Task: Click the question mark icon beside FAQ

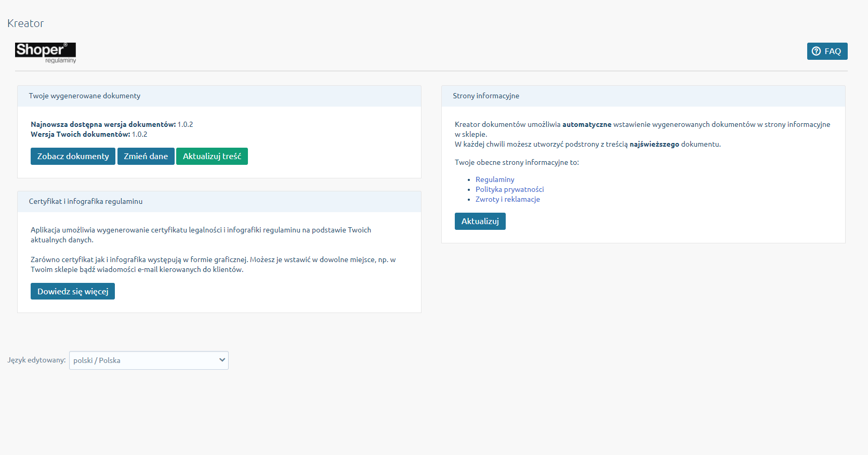Action: 817,51
